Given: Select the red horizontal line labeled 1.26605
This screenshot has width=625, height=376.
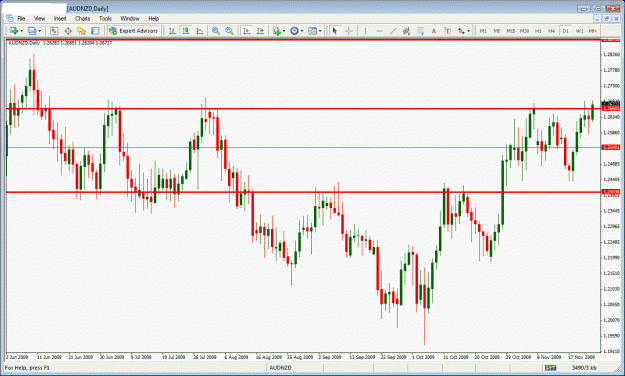Looking at the screenshot, I should click(303, 108).
